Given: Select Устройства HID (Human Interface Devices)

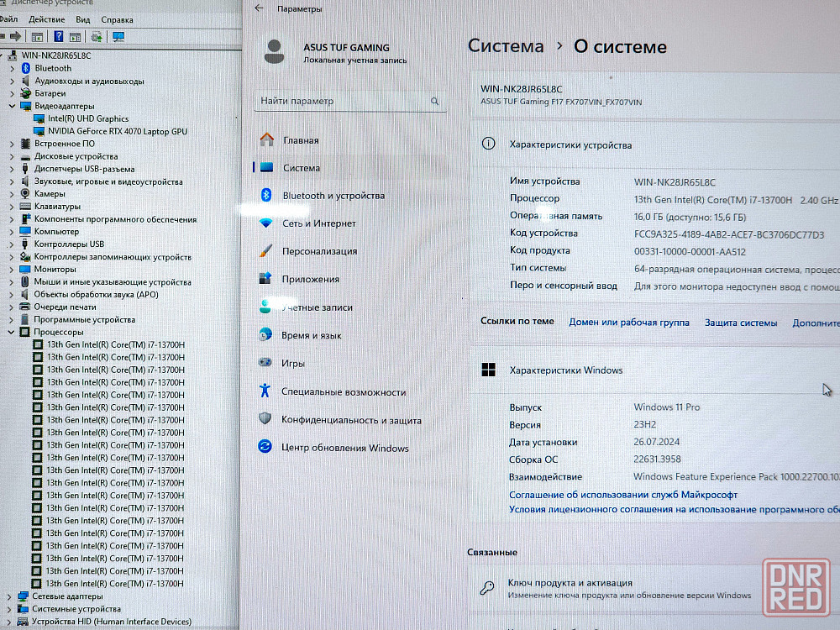Looking at the screenshot, I should tap(112, 622).
